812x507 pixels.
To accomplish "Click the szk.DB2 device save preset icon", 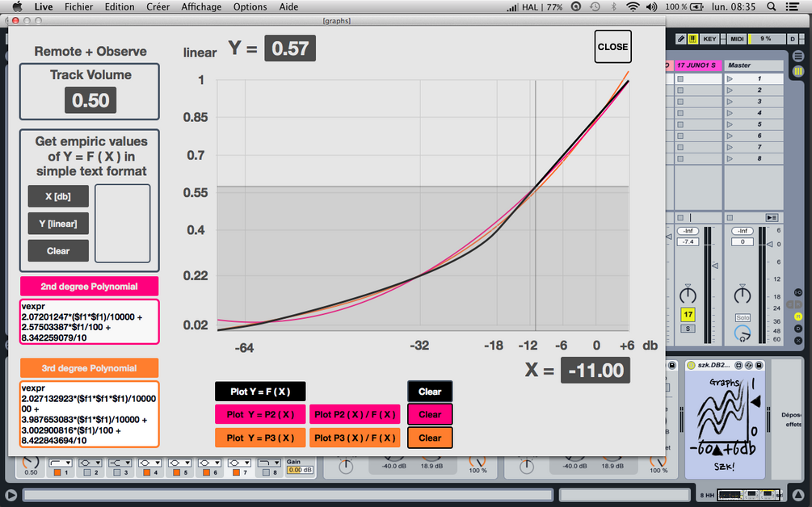I will tap(759, 365).
